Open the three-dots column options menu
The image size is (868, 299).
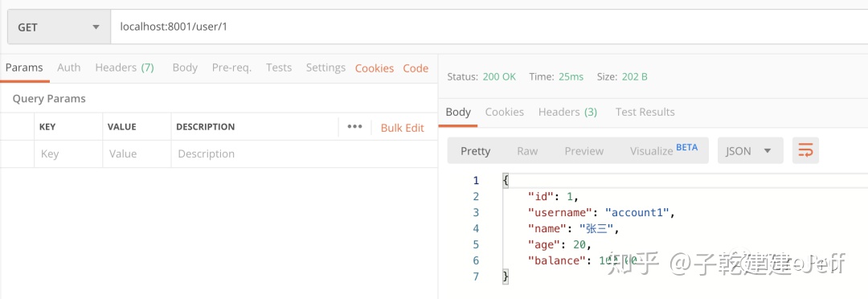coord(354,127)
